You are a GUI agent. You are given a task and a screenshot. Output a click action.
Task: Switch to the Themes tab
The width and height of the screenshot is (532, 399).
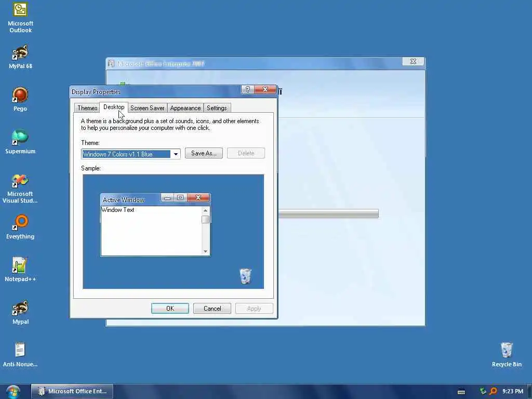click(87, 108)
